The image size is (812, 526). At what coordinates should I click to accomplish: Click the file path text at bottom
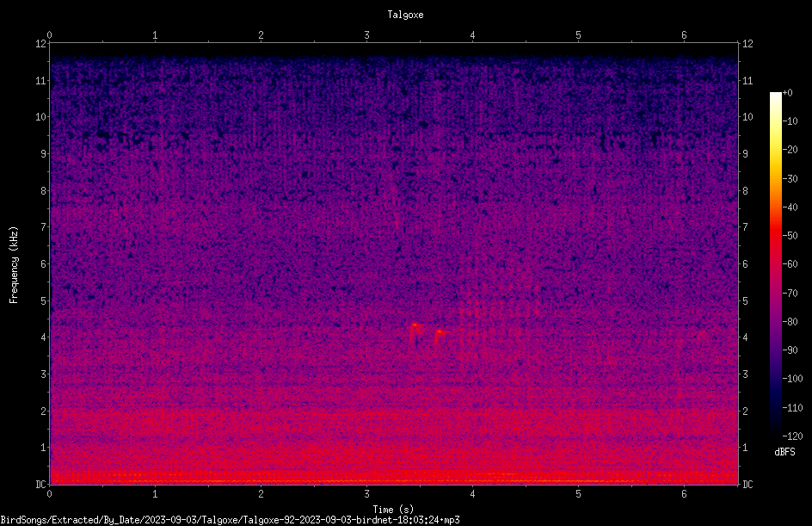230,520
